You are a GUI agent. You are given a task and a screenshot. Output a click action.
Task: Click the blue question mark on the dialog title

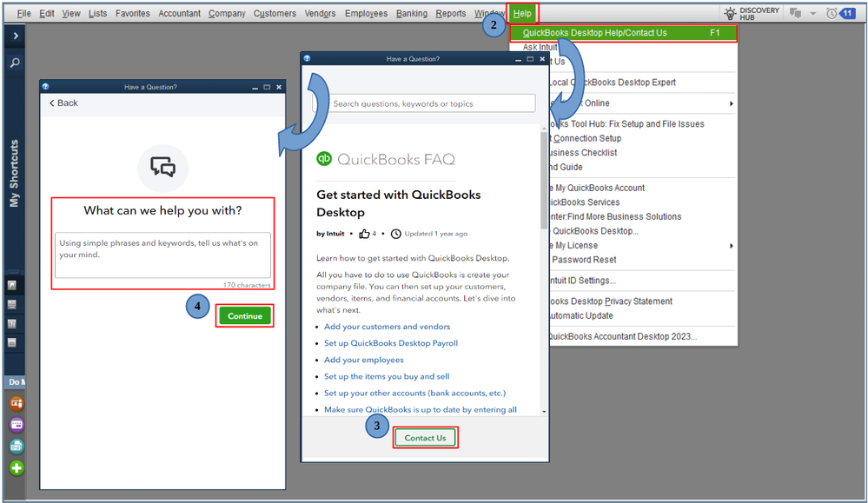click(305, 58)
